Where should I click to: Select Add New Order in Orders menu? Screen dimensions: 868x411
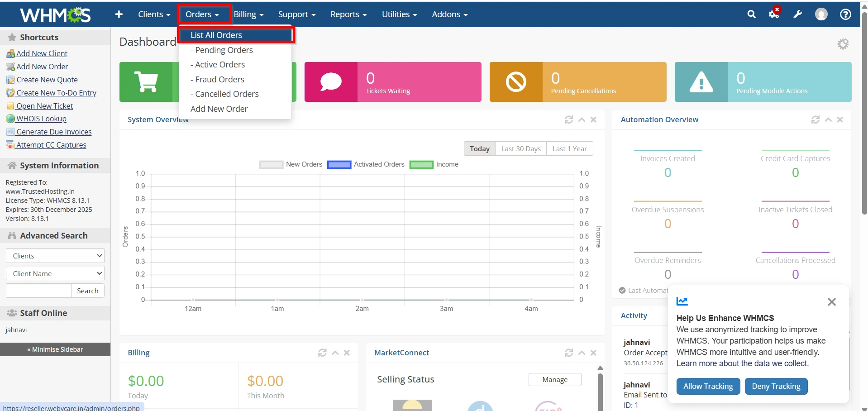point(235,109)
